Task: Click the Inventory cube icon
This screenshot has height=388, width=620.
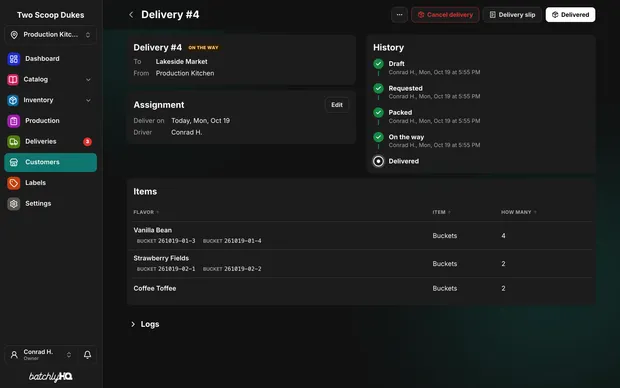Action: 13,100
